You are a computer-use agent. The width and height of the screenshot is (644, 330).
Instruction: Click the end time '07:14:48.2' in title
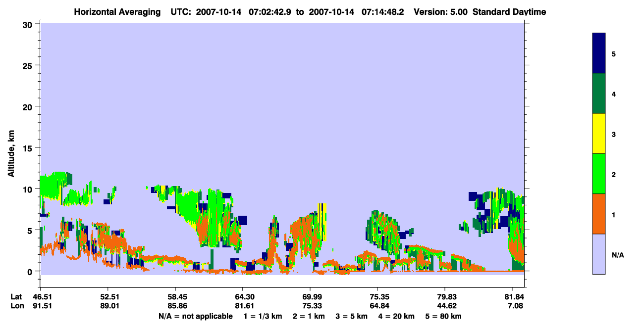click(x=383, y=12)
